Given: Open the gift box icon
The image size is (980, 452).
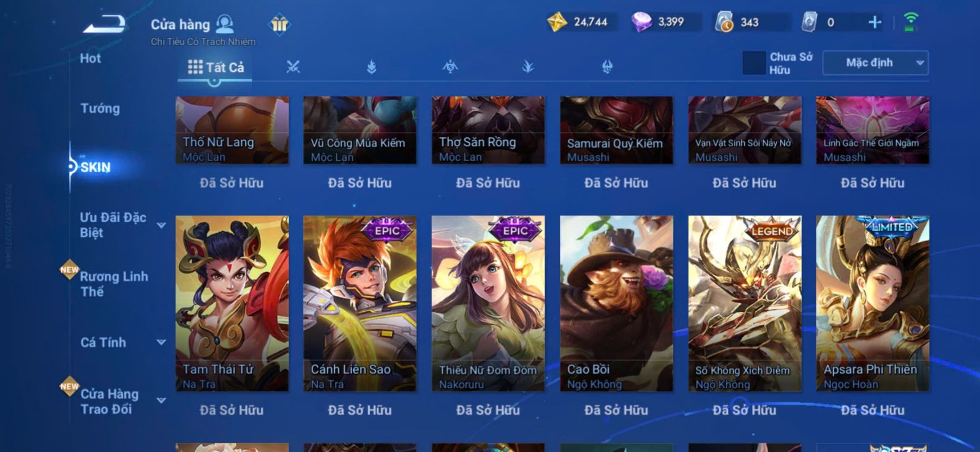Looking at the screenshot, I should click(x=279, y=24).
